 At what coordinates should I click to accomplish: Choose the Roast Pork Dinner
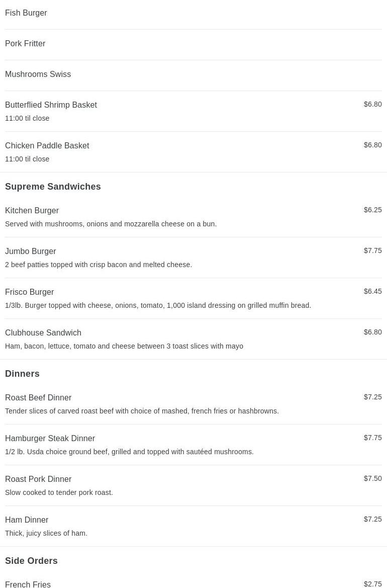(38, 479)
